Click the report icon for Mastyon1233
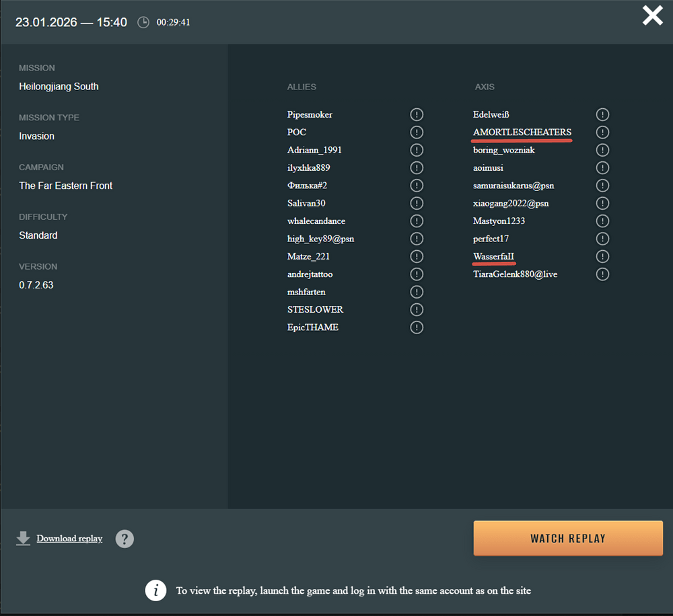 (x=602, y=221)
